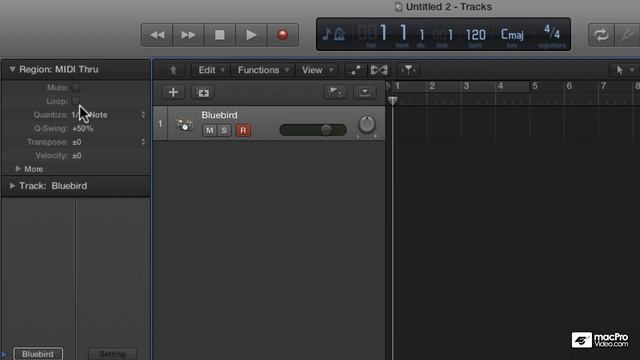
Task: Start playback with the Play button
Action: point(251,35)
